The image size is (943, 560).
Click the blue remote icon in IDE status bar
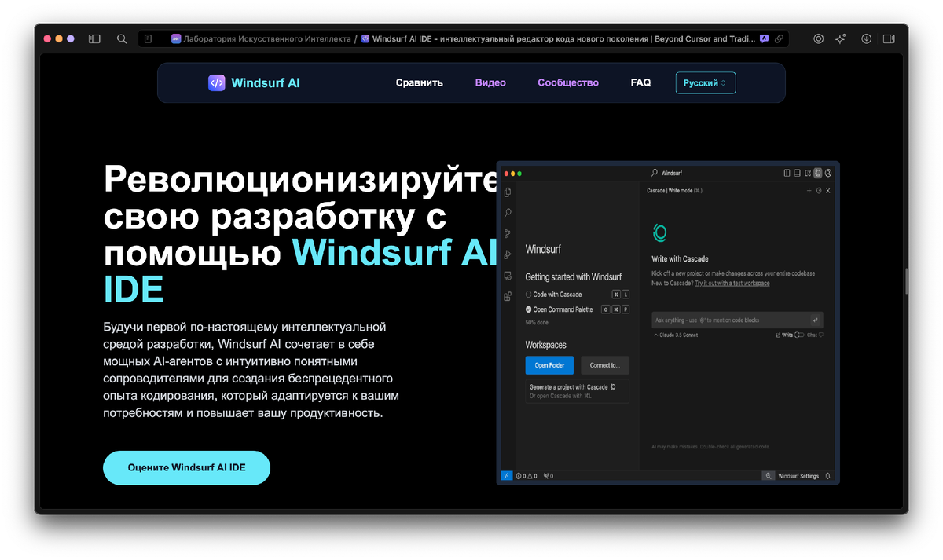507,476
